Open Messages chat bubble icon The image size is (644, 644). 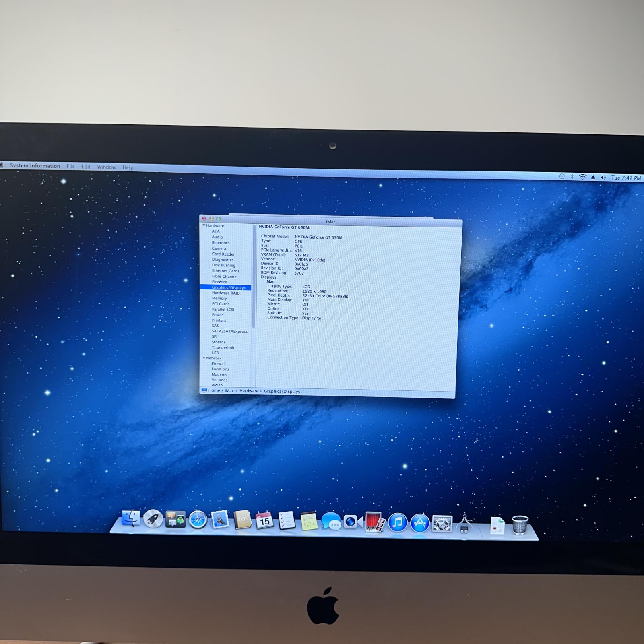331,522
